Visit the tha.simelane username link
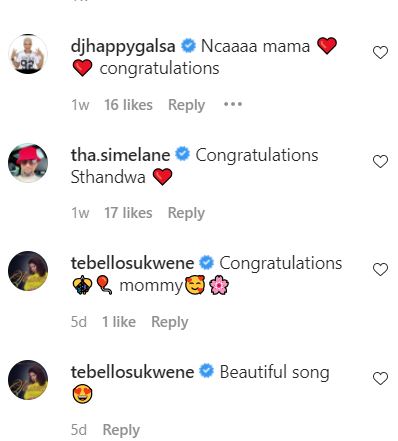Screen dimensions: 398x441 tap(120, 155)
